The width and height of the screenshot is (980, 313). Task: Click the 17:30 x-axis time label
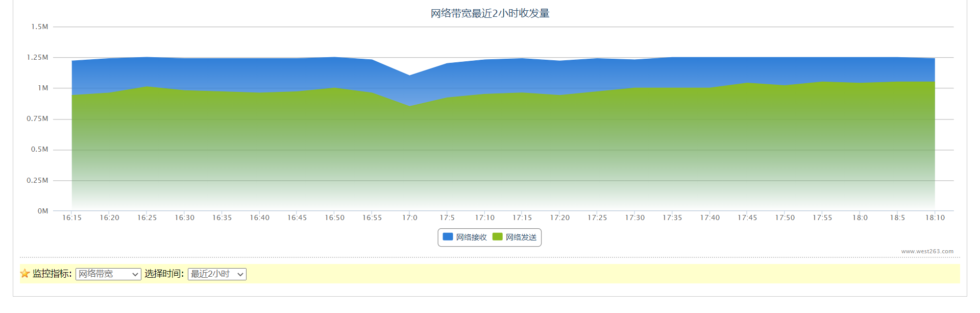pyautogui.click(x=635, y=218)
